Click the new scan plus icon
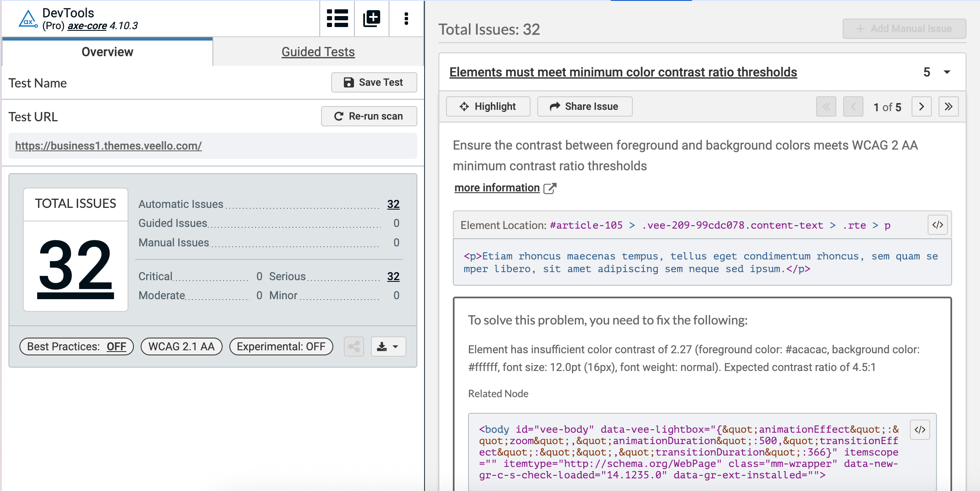Image resolution: width=980 pixels, height=491 pixels. pos(372,19)
